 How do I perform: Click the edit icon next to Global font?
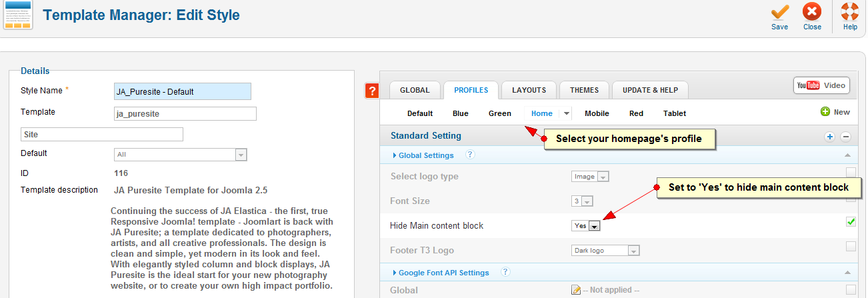576,290
